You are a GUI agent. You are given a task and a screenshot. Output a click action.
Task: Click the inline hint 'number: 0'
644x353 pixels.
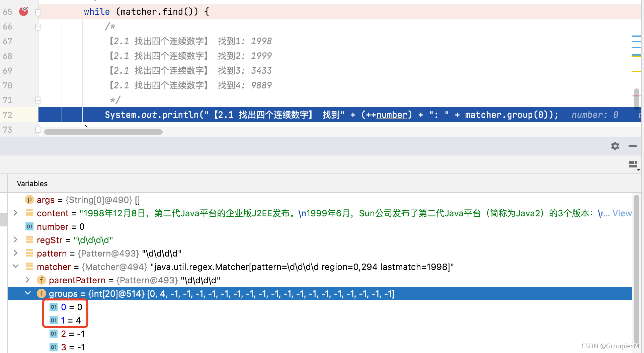tap(595, 115)
